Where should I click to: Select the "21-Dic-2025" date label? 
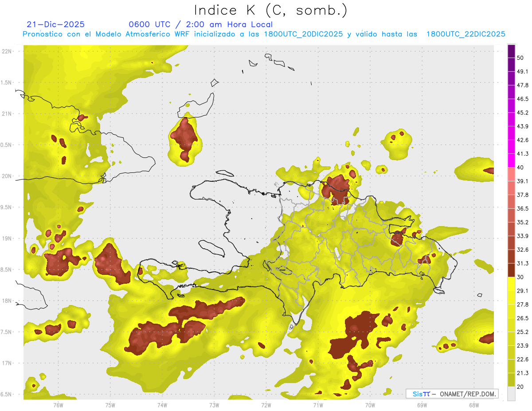click(x=55, y=24)
